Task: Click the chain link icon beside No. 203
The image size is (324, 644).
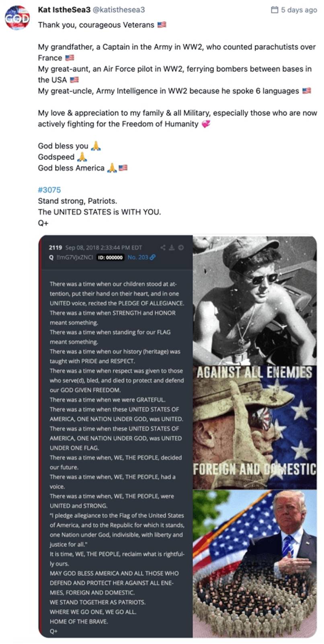Action: 153,257
